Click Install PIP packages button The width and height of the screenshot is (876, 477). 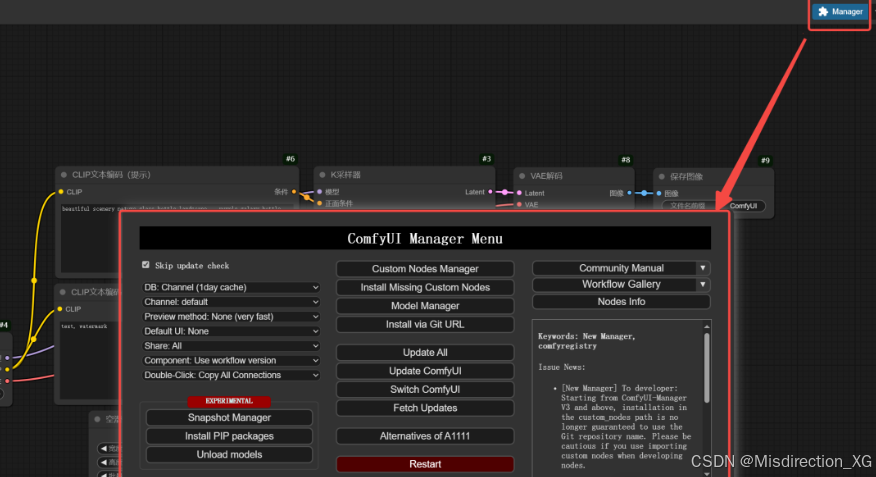click(229, 436)
